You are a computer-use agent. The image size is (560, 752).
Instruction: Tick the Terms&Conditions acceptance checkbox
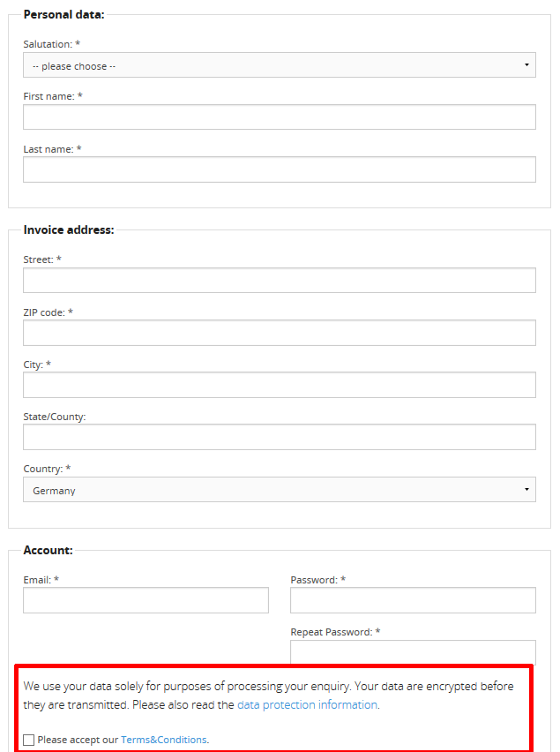29,740
